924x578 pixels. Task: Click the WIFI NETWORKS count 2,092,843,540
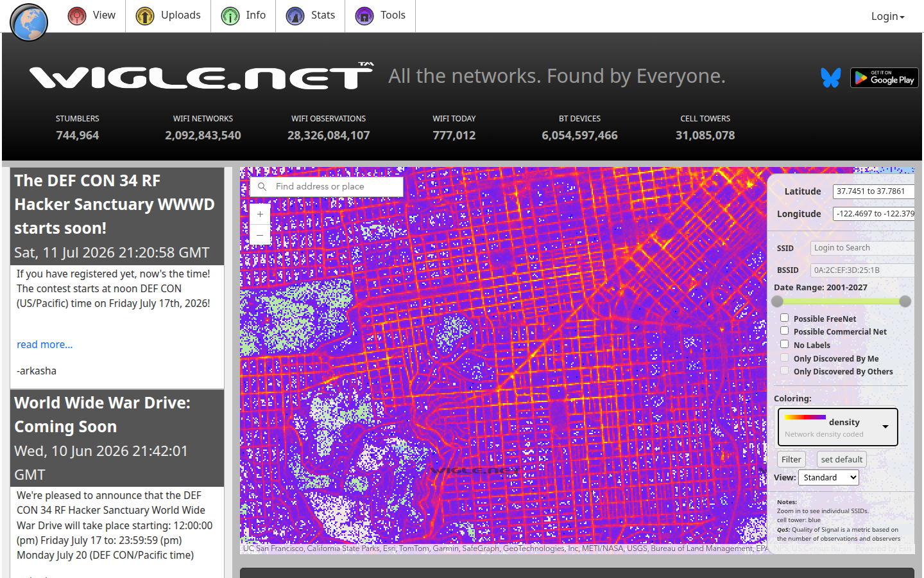(203, 136)
